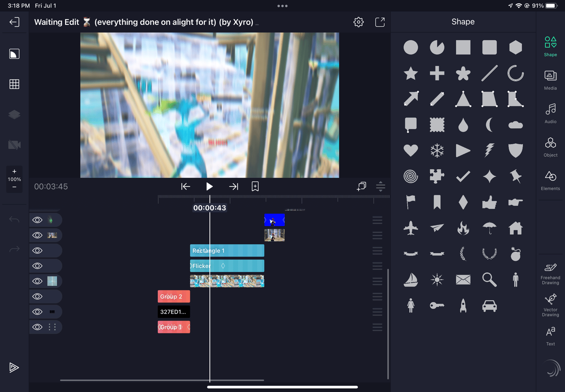This screenshot has width=565, height=392.
Task: Select the Group 2 clip
Action: tap(174, 296)
